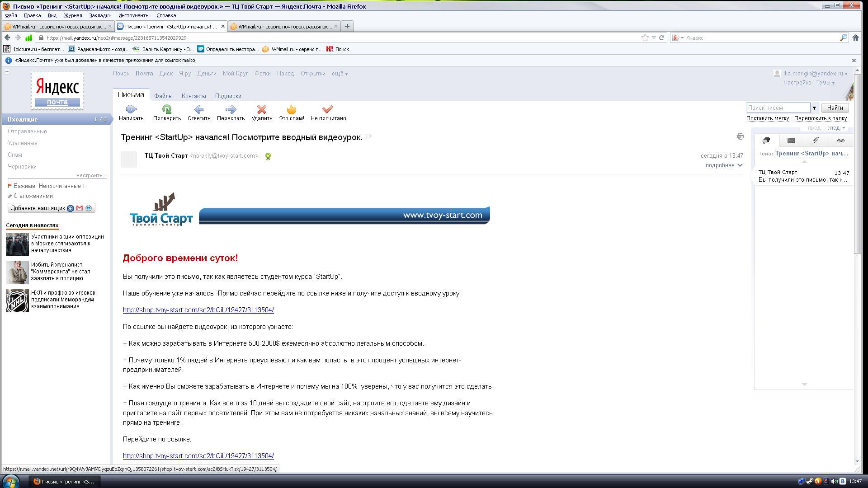Click the Firefox taskbar button Письмо «Тренинг
This screenshot has width=868, height=488.
pos(64,482)
